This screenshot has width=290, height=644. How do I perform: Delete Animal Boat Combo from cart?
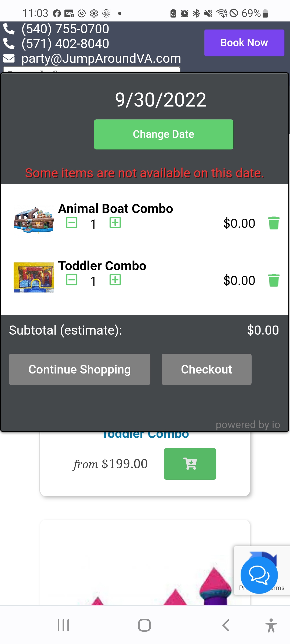click(x=274, y=223)
